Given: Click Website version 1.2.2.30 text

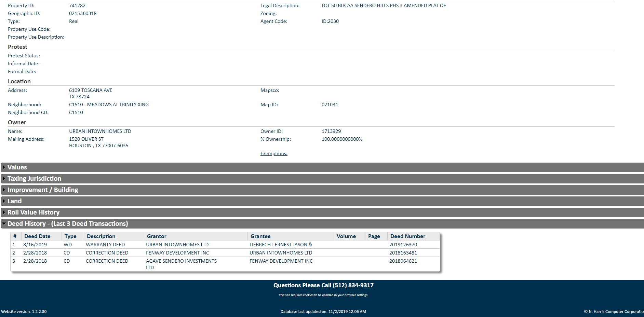Looking at the screenshot, I should tap(24, 312).
